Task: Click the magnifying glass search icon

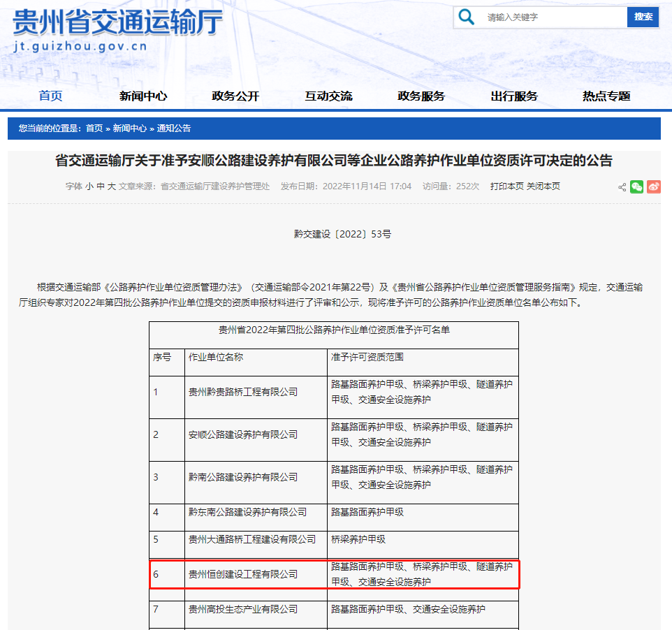Action: 467,17
